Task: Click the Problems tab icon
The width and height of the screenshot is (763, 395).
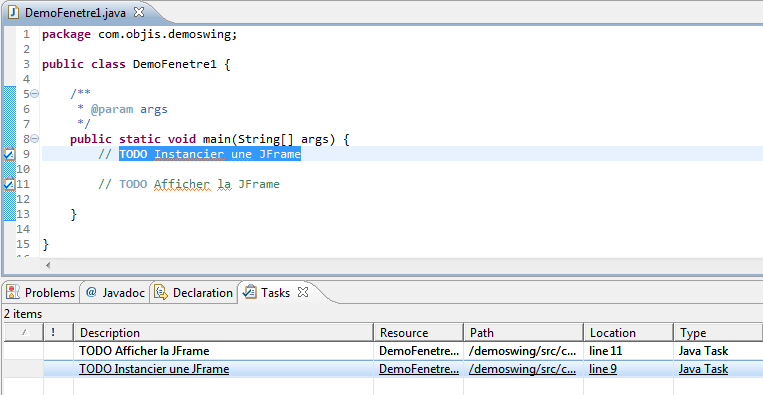Action: 13,292
